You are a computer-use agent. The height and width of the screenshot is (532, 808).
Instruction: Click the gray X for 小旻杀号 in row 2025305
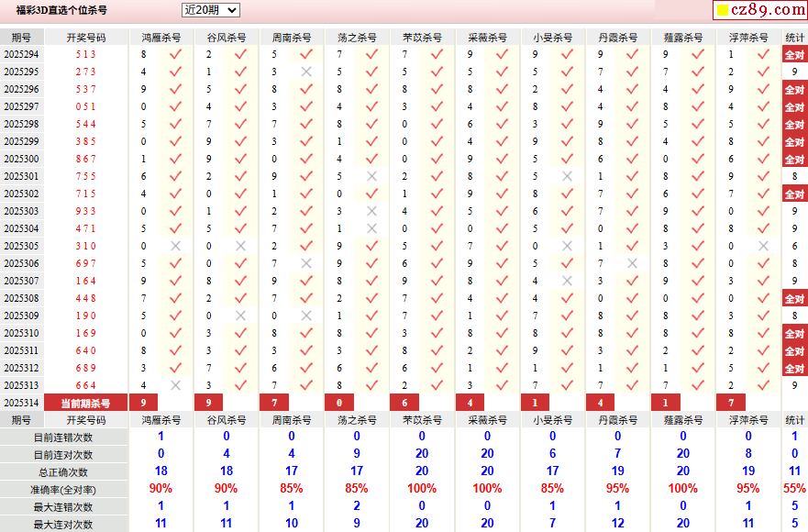[567, 246]
